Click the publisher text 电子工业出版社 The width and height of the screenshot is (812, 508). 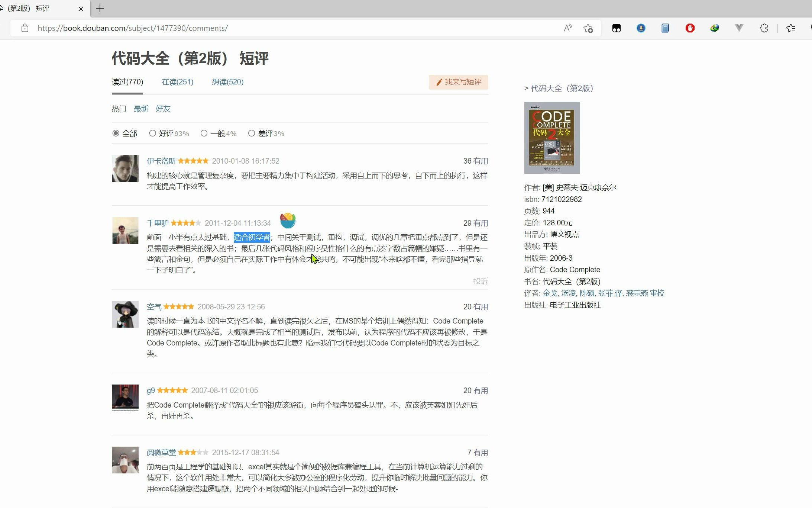point(575,305)
